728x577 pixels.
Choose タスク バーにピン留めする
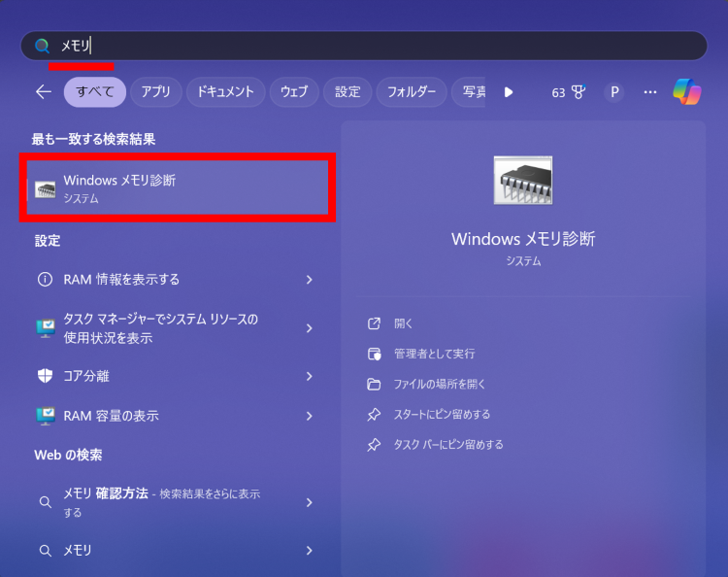[448, 445]
